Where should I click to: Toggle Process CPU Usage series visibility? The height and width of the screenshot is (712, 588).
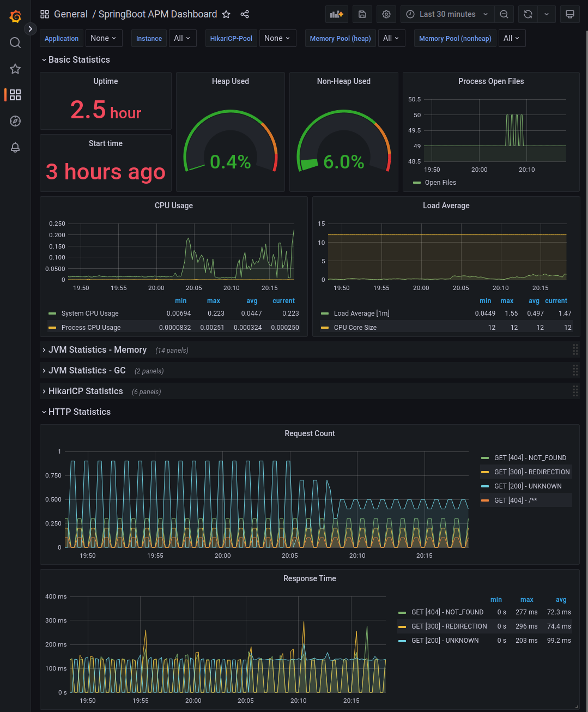pyautogui.click(x=91, y=328)
